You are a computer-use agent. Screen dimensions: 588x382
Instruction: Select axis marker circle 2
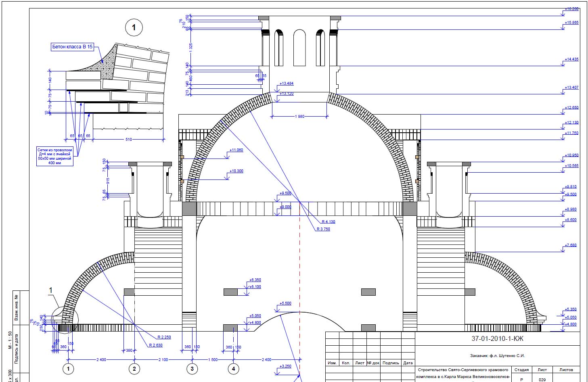pyautogui.click(x=134, y=369)
